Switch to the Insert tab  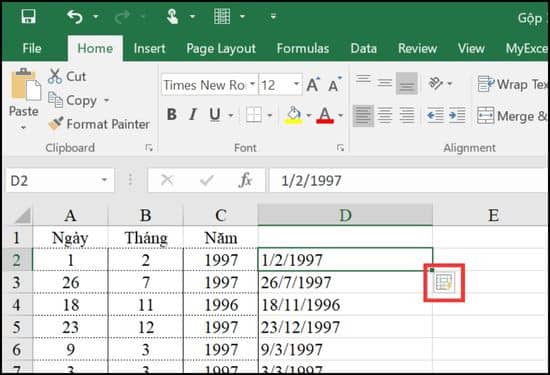pyautogui.click(x=149, y=48)
